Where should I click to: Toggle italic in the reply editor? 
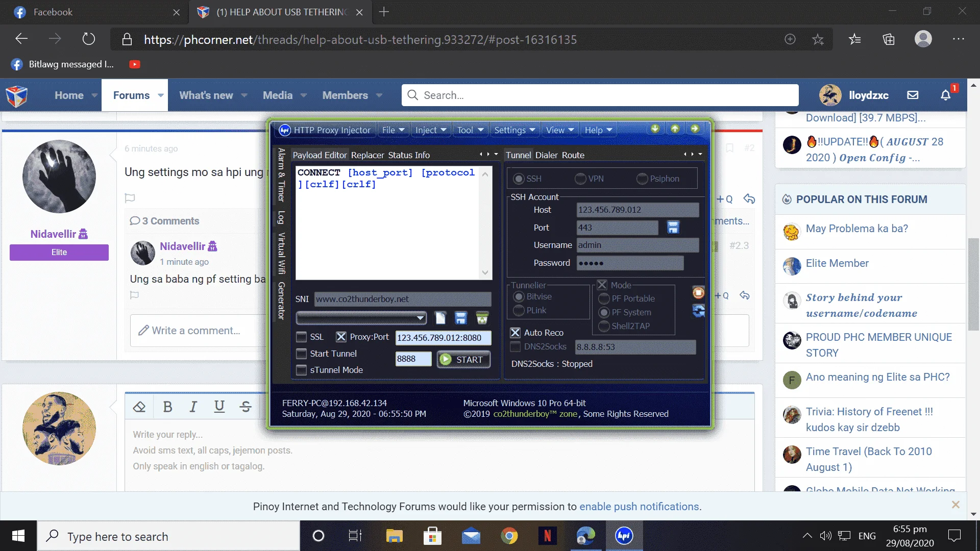tap(193, 407)
